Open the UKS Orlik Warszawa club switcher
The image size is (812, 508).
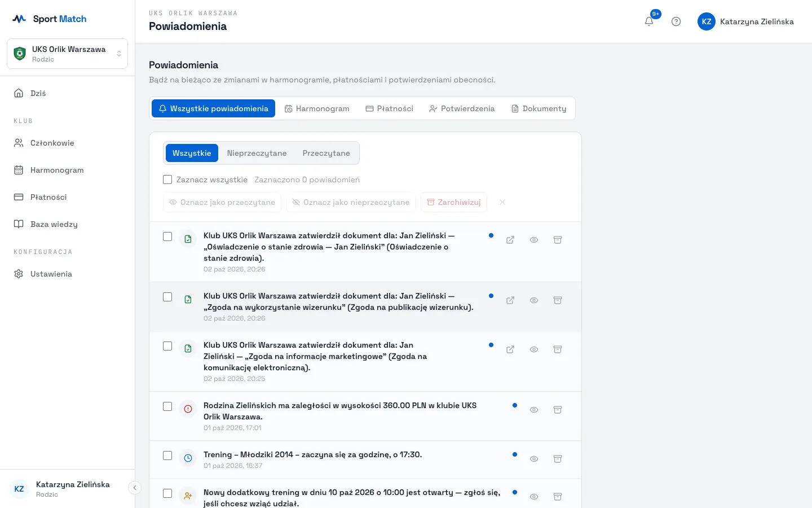click(67, 54)
